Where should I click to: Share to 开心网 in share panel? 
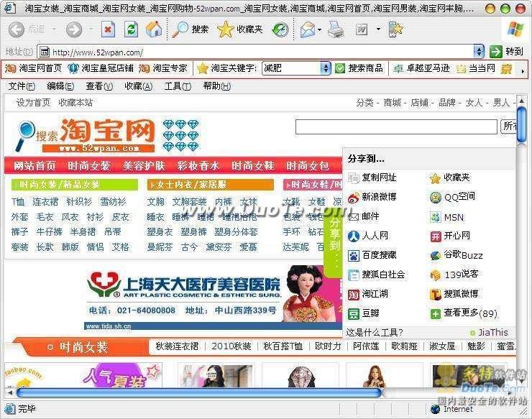tap(450, 236)
